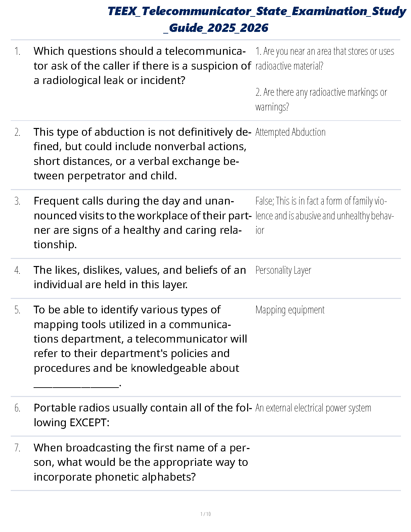Click the mapping tools question text
The width and height of the screenshot is (411, 532).
(x=140, y=339)
